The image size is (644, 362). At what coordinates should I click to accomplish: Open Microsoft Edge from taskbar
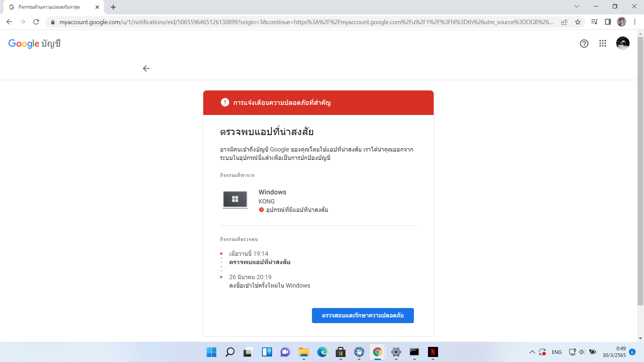pos(322,352)
